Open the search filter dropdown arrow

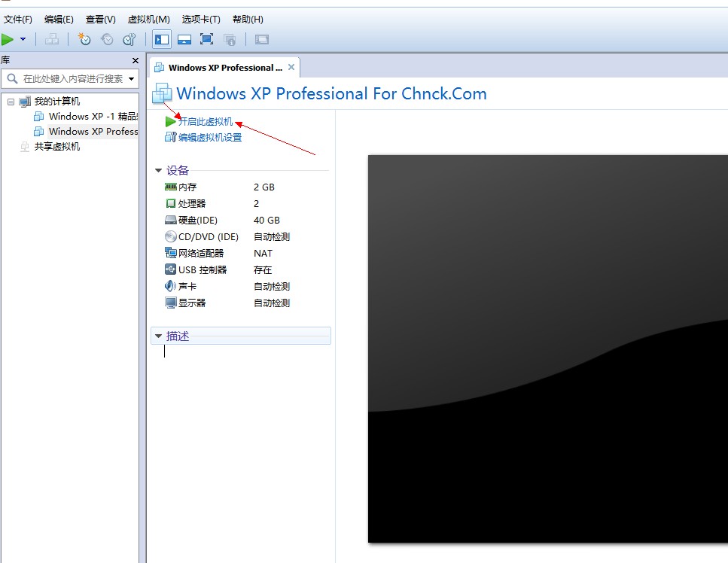[132, 78]
